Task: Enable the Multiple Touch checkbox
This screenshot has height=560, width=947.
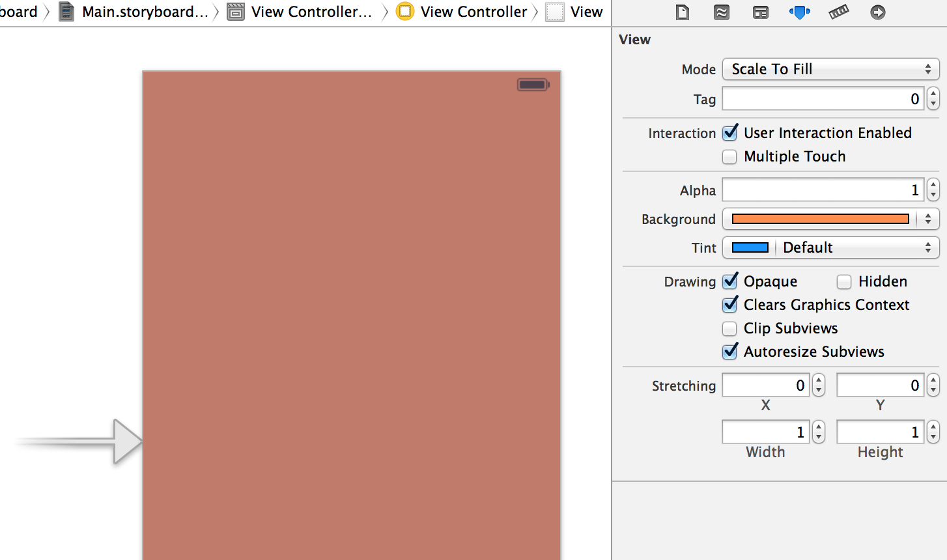Action: [x=730, y=157]
